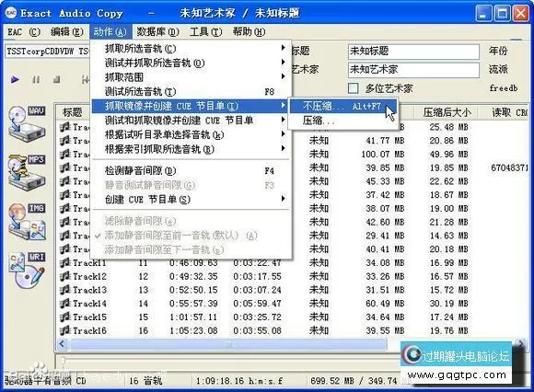
Task: Select the Track13 row title
Action: [89, 290]
